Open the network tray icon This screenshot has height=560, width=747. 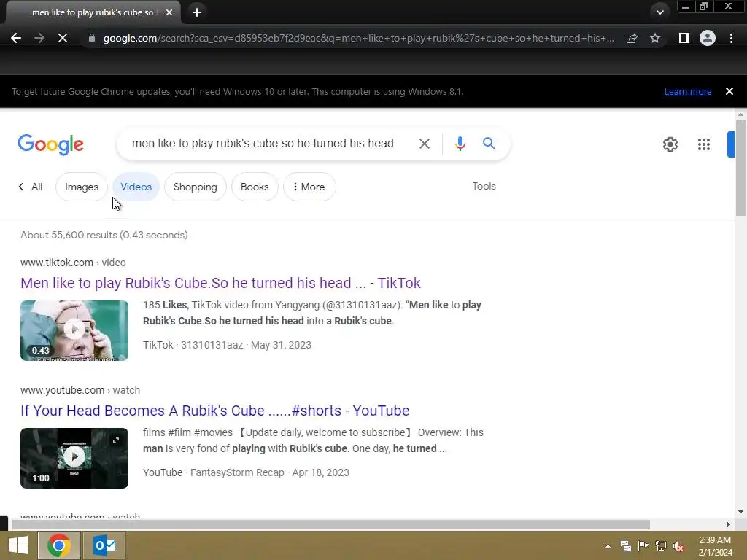661,545
